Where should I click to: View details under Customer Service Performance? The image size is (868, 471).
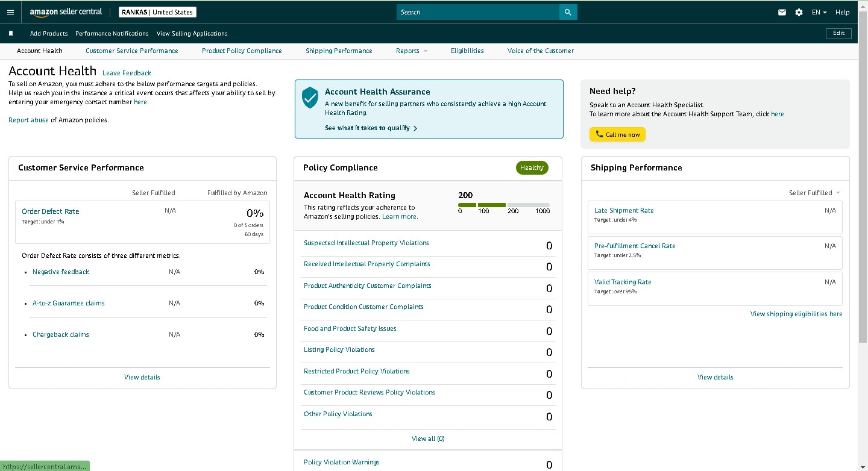click(x=142, y=378)
